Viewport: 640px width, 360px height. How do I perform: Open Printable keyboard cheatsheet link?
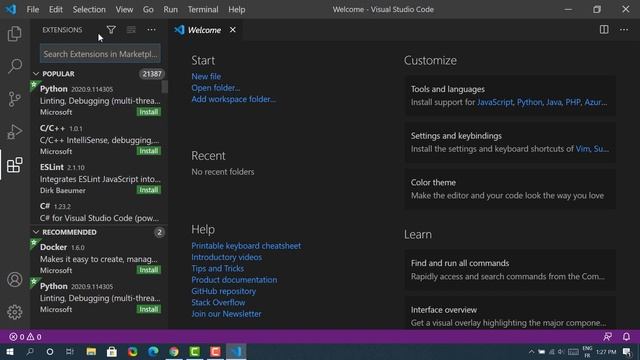(246, 246)
